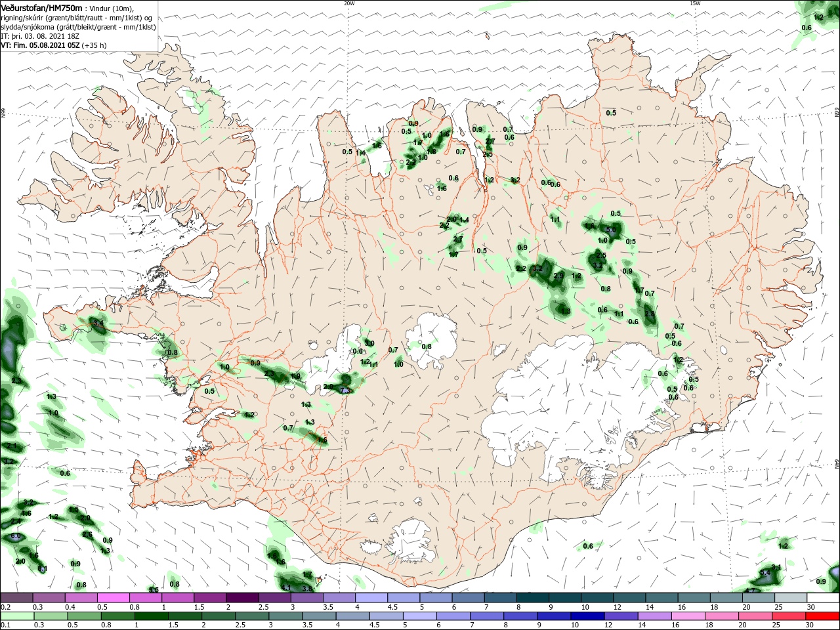
Task: Select the forecast time line VT: Fim. 05.08.2021 05Z
Action: pyautogui.click(x=40, y=45)
